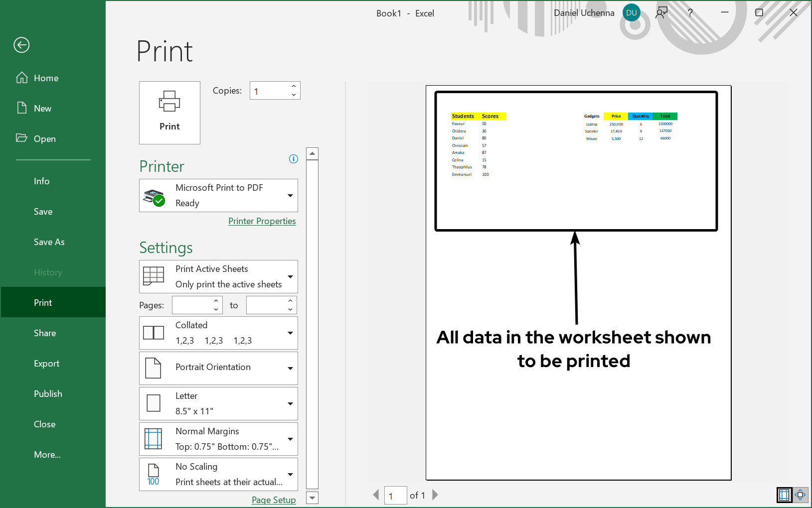Click the printer info icon
The width and height of the screenshot is (812, 508).
pyautogui.click(x=294, y=159)
